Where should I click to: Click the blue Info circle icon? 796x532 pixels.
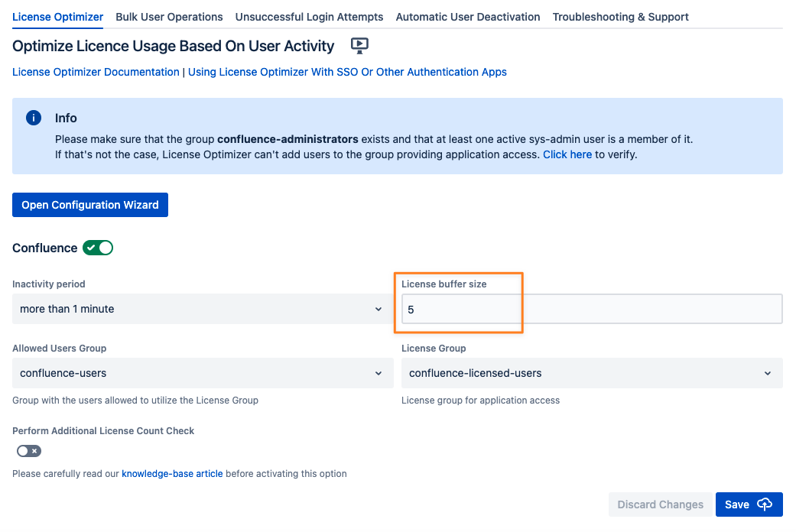(x=34, y=118)
